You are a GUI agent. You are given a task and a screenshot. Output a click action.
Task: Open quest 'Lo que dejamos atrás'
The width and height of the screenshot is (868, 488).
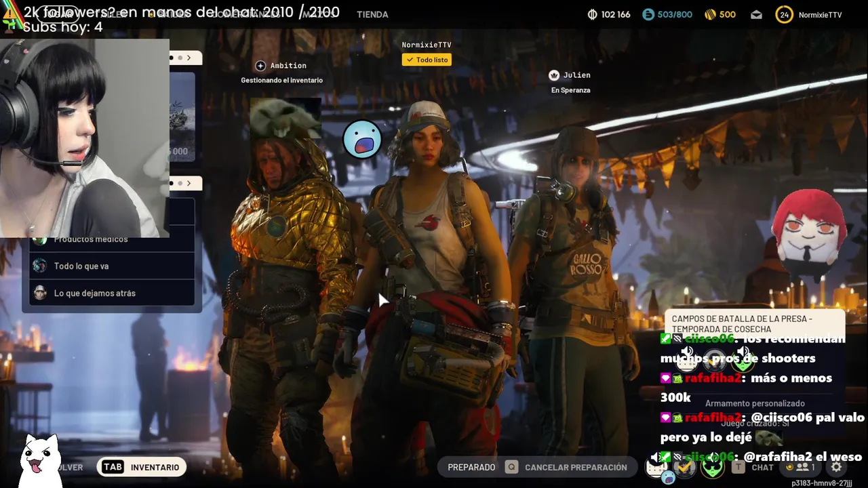tap(112, 293)
